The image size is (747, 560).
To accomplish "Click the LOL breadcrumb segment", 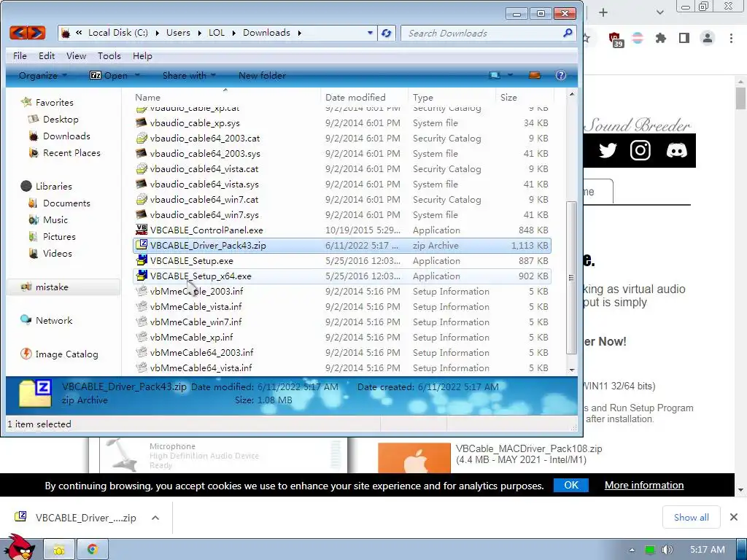I will pos(216,32).
